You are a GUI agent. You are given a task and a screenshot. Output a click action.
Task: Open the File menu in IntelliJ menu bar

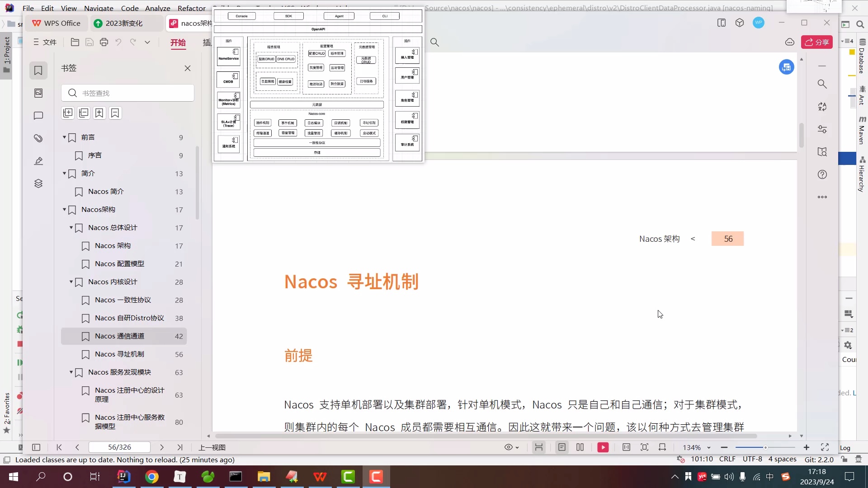pyautogui.click(x=28, y=8)
